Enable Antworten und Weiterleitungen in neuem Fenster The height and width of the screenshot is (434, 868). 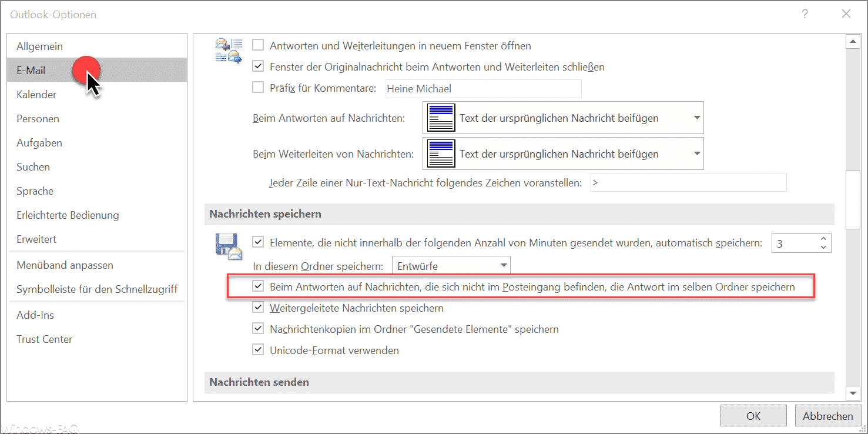(258, 45)
